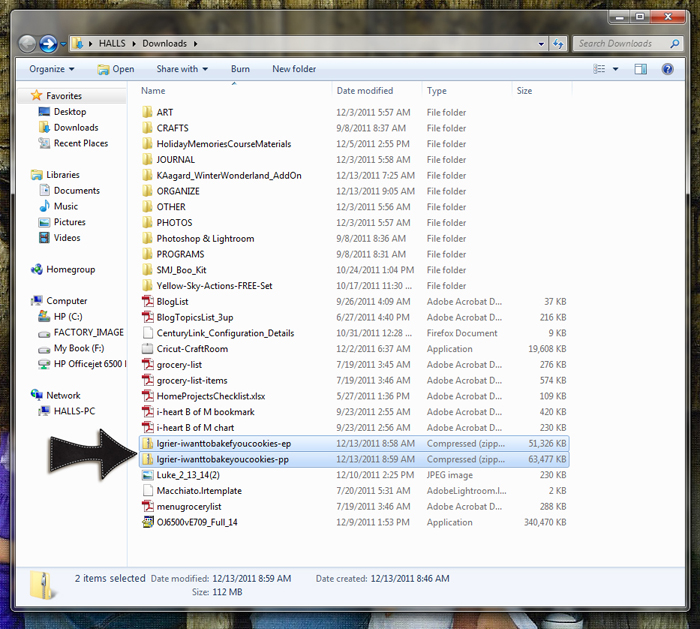Select Network in the navigation pane

63,395
